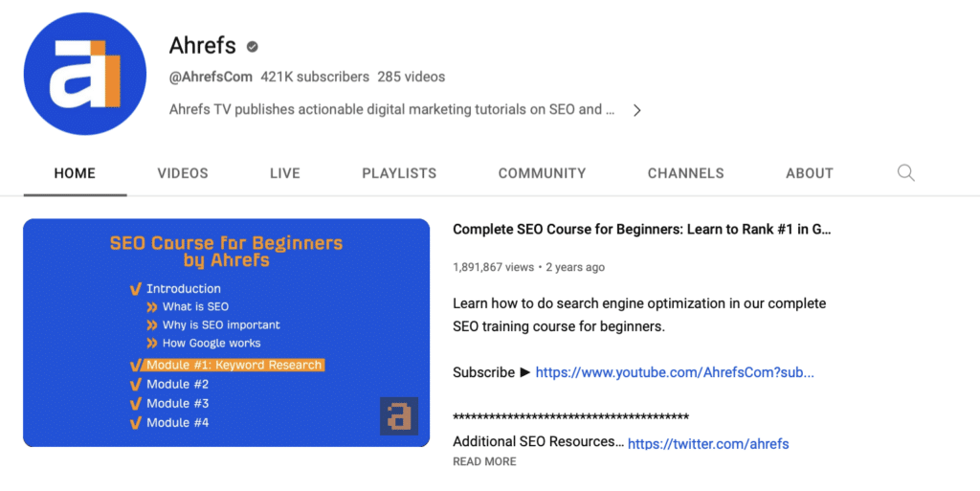The width and height of the screenshot is (980, 491).
Task: Select the HOME tab
Action: 75,173
